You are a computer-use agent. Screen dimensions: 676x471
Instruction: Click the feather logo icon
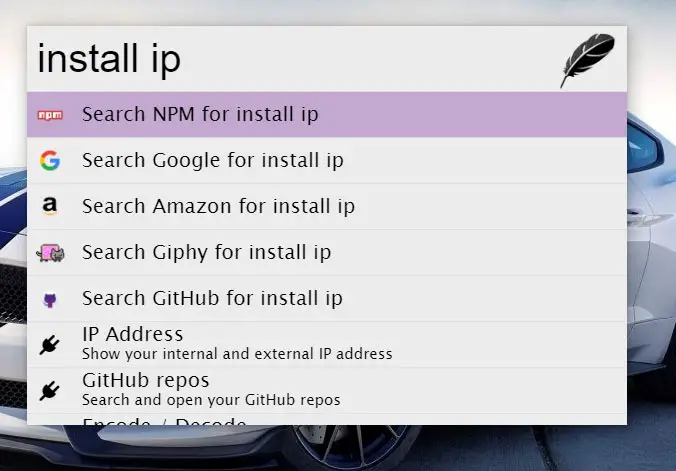click(x=587, y=60)
